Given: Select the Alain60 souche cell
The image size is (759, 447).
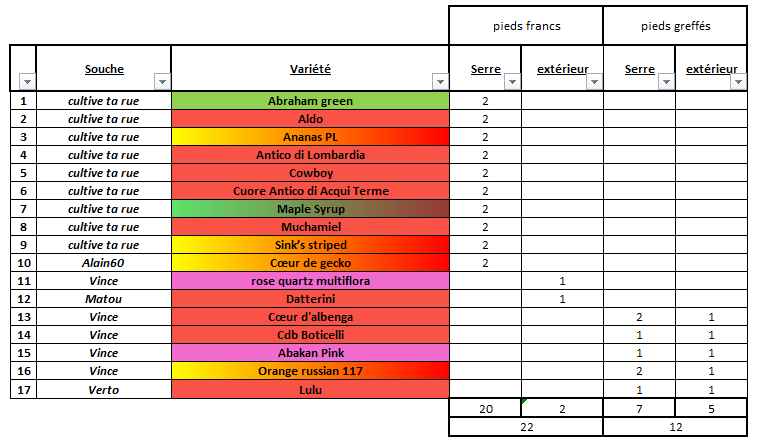Looking at the screenshot, I should 104,263.
